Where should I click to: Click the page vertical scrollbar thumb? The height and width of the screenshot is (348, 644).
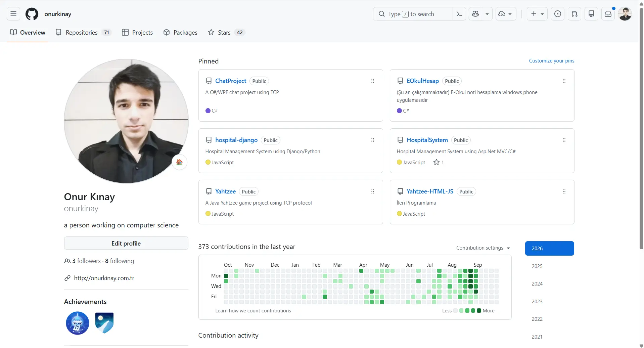pyautogui.click(x=641, y=129)
